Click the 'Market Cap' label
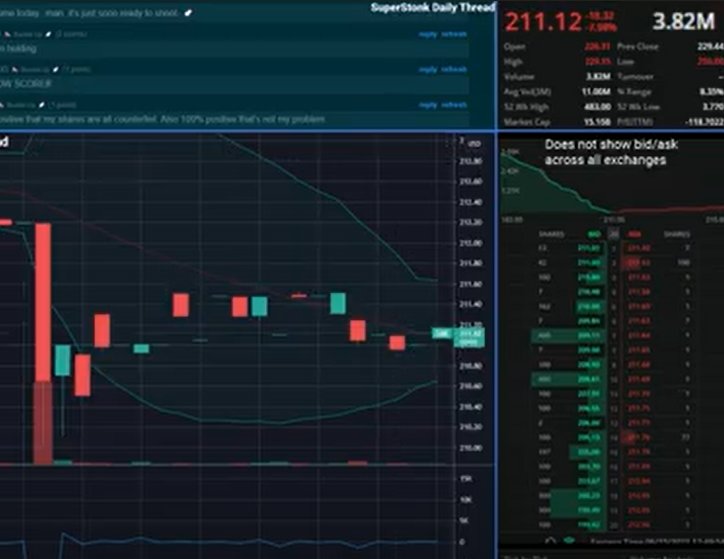Image resolution: width=724 pixels, height=559 pixels. (526, 122)
